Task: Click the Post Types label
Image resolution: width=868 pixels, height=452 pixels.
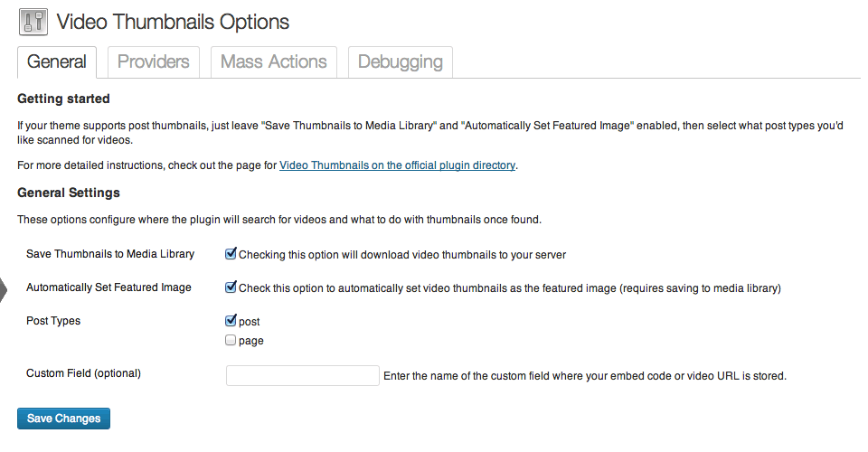Action: coord(53,321)
